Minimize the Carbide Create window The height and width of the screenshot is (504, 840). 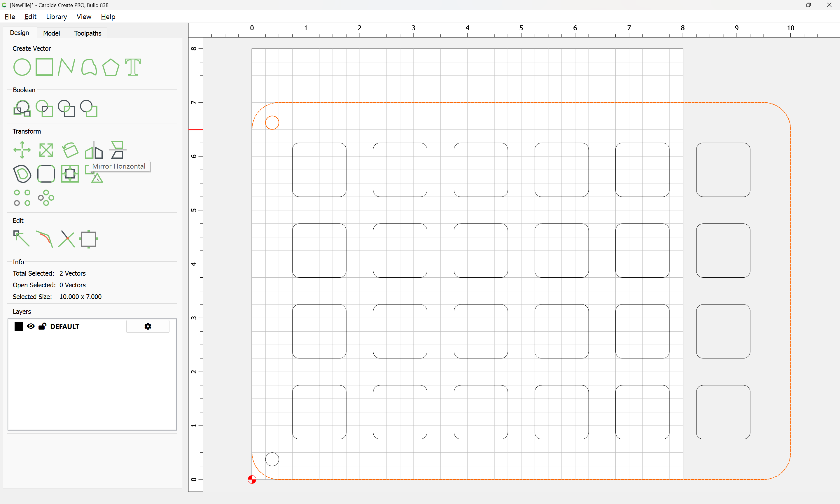[x=788, y=5]
